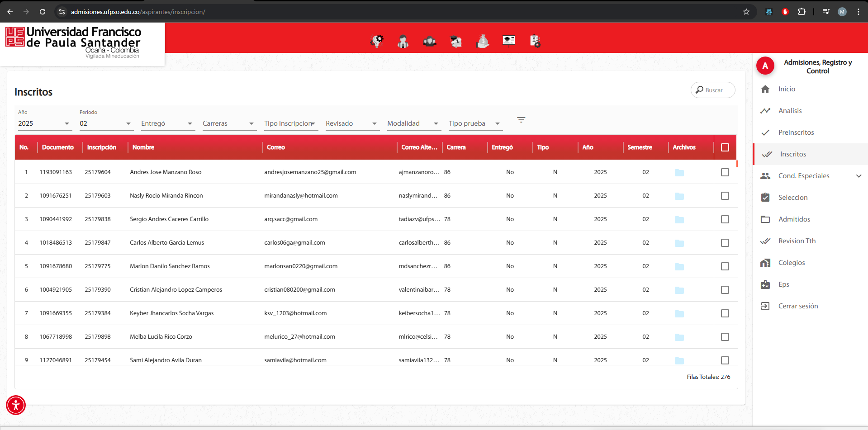Open the Año dropdown showing 2025
868x430 pixels.
click(x=44, y=123)
